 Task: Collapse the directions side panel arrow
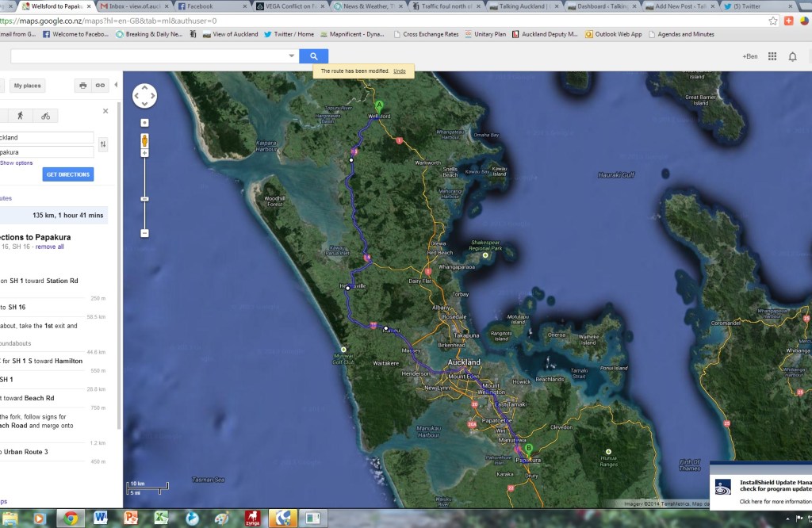pos(117,85)
